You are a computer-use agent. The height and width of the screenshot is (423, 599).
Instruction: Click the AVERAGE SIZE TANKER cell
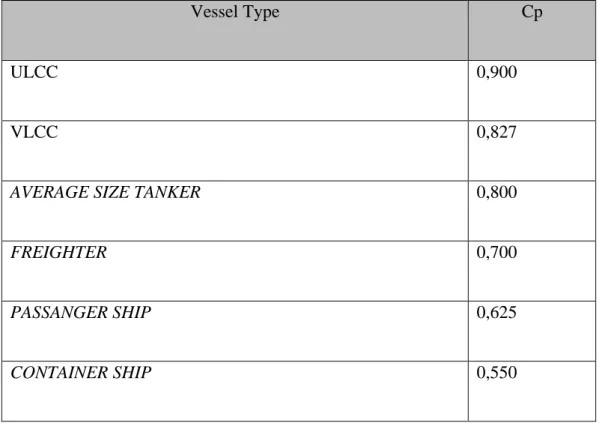point(235,211)
